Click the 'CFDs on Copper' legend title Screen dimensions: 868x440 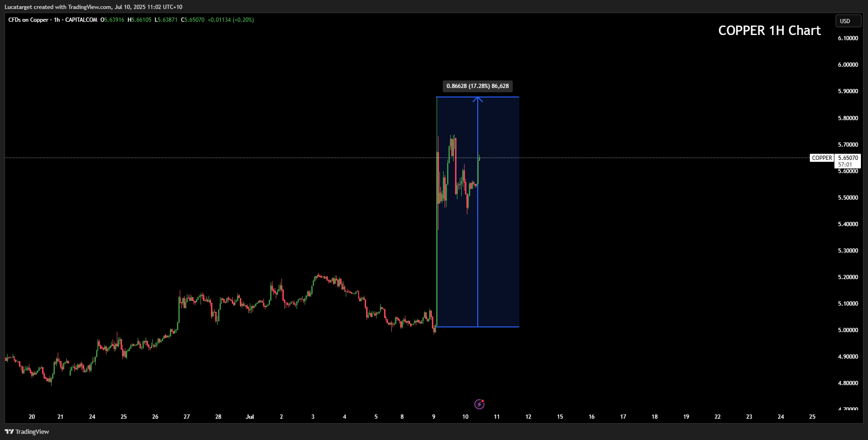tap(28, 20)
